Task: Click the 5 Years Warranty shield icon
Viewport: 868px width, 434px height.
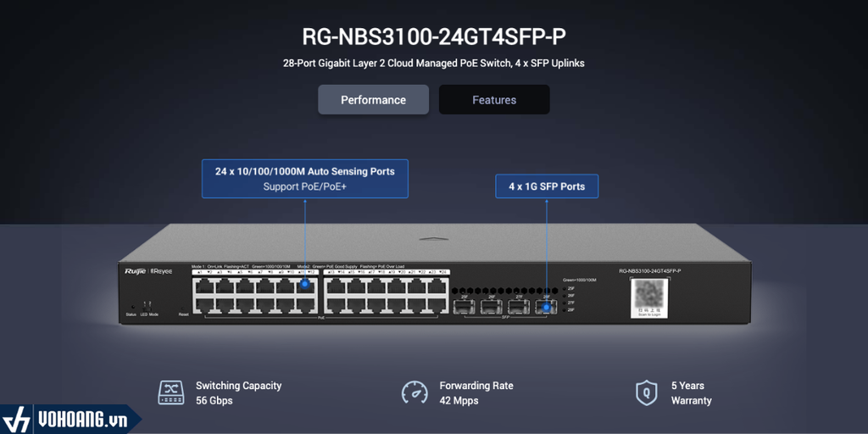Action: [646, 392]
